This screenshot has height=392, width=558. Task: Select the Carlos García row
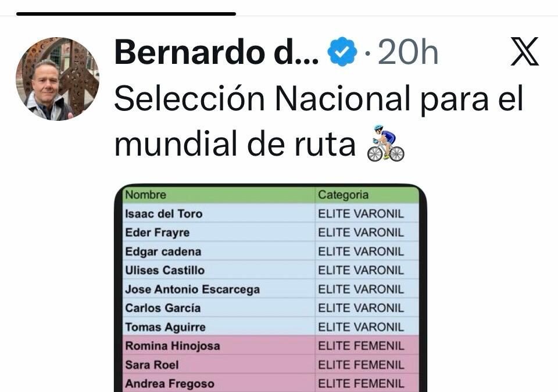(x=271, y=308)
